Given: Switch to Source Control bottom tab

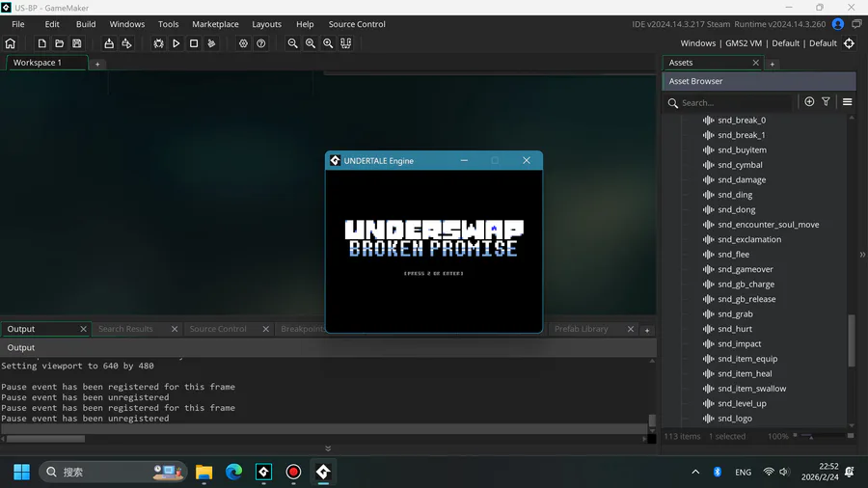Looking at the screenshot, I should [x=218, y=329].
